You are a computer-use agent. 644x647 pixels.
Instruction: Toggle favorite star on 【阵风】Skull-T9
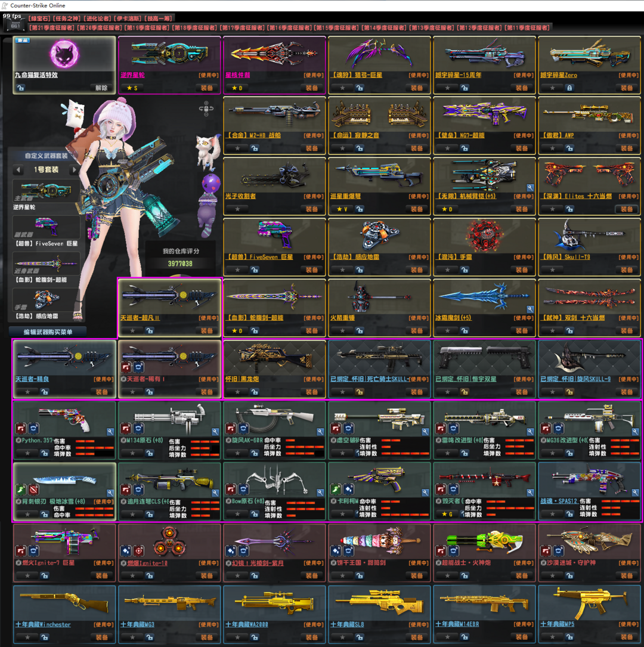[552, 270]
